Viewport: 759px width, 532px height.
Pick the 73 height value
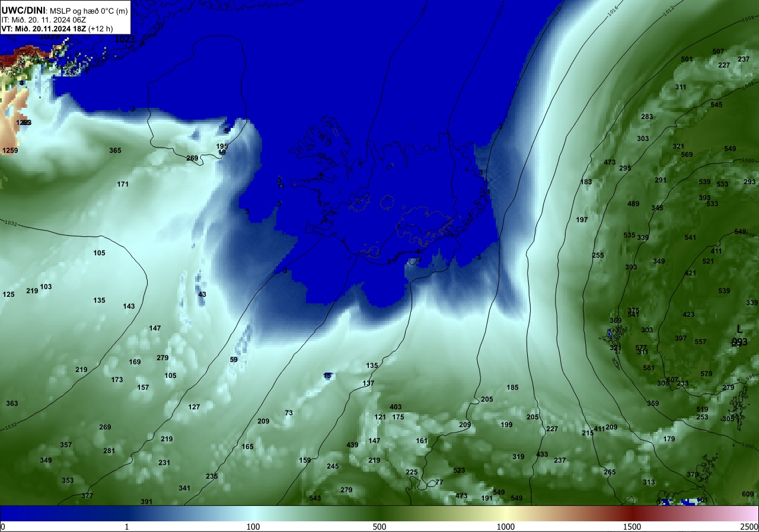(x=289, y=413)
